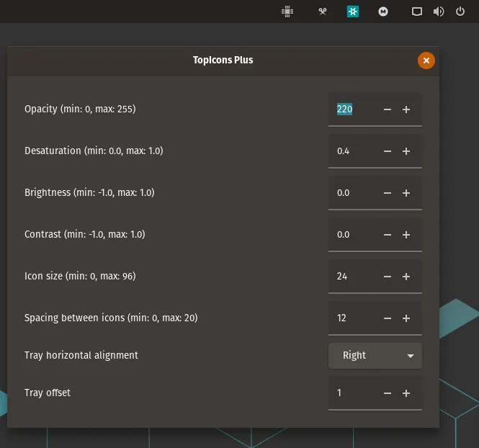Decrease Icon size with the minus button
This screenshot has width=479, height=448.
(388, 277)
